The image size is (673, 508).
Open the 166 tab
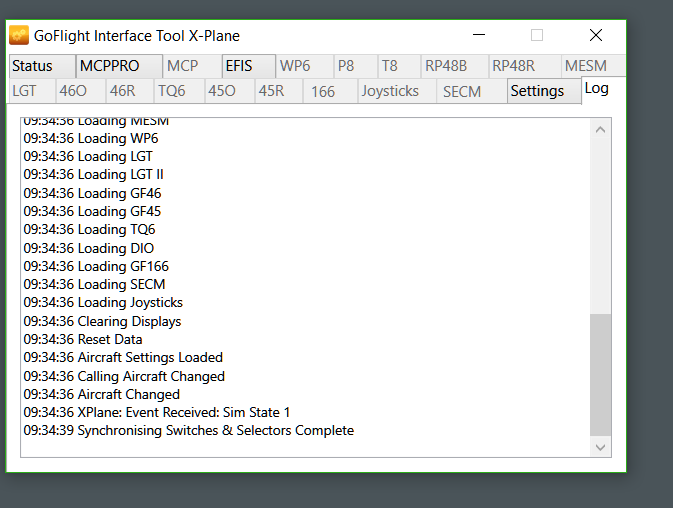323,91
